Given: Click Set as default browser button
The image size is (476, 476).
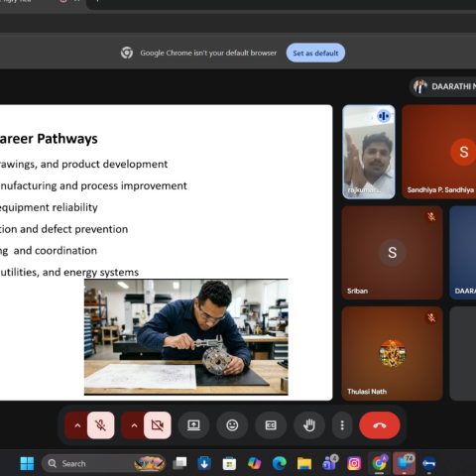Looking at the screenshot, I should [315, 53].
